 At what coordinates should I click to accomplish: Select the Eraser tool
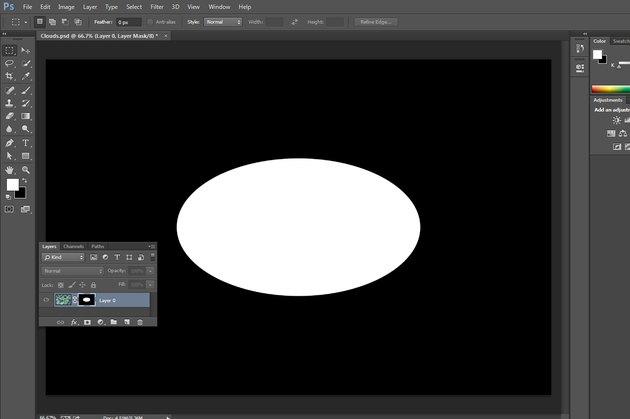pos(10,116)
